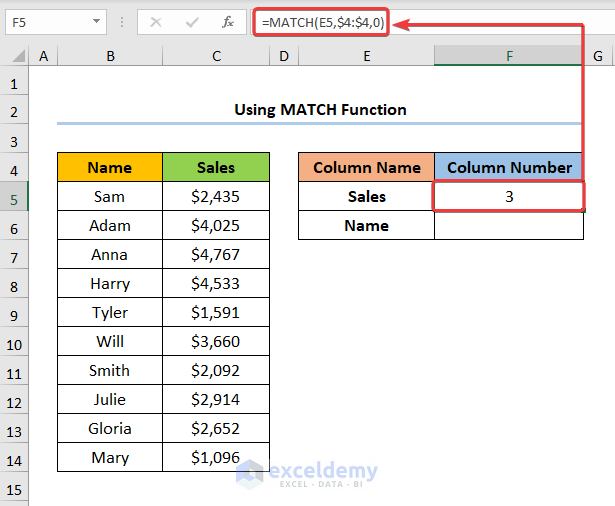The image size is (615, 506).
Task: Click the Using MATCH Function title cell
Action: click(x=320, y=110)
